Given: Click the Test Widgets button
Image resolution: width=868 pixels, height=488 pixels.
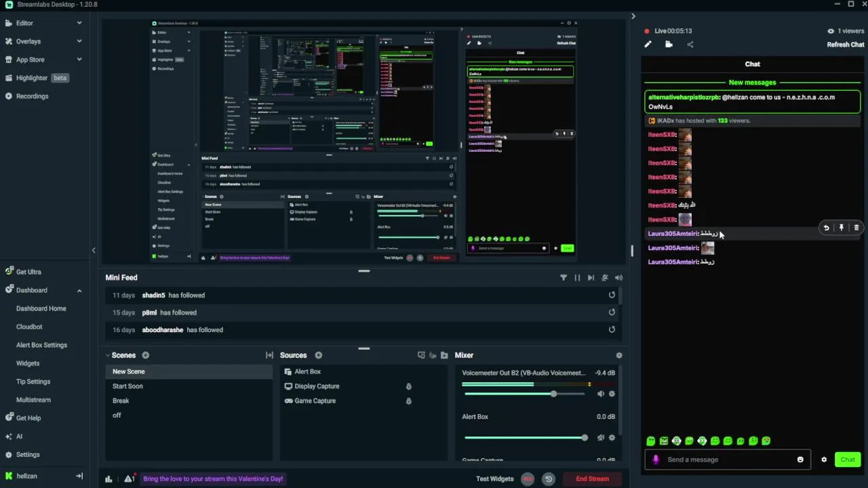Looking at the screenshot, I should [x=495, y=479].
